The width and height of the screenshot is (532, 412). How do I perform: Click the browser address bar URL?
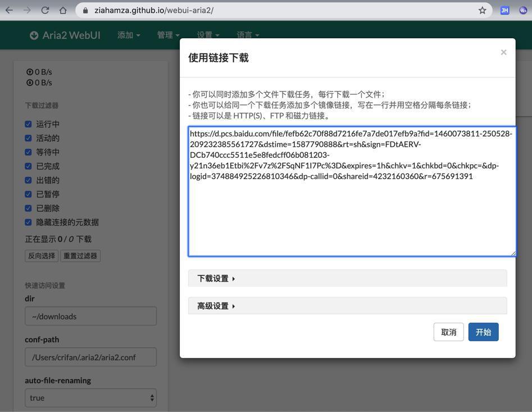[154, 11]
